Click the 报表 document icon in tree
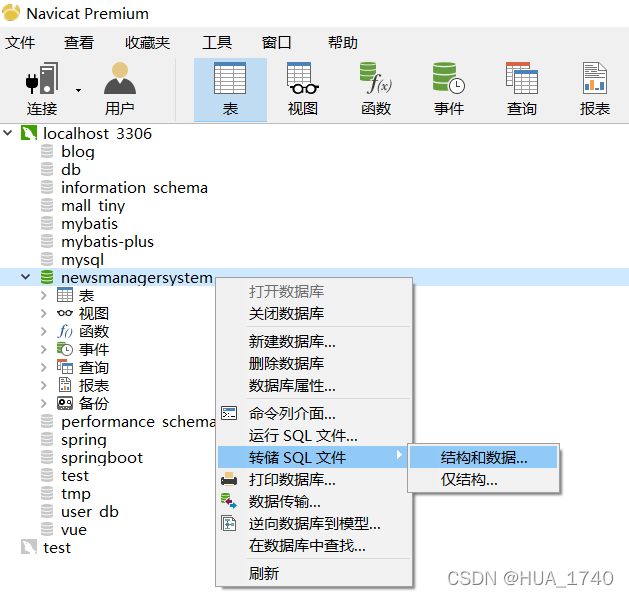 tap(65, 385)
